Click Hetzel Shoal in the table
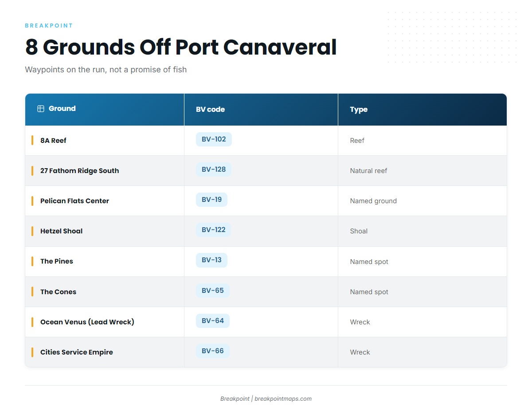The image size is (532, 414). click(61, 231)
